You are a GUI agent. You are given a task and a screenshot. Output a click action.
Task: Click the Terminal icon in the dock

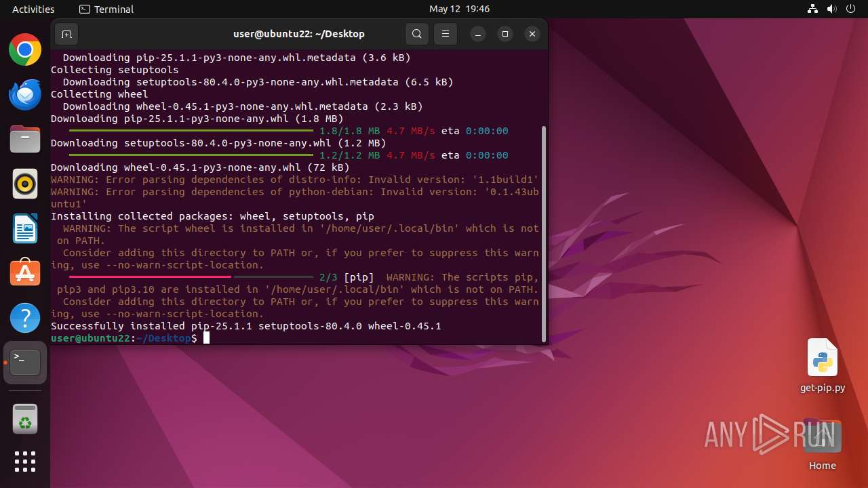coord(25,363)
